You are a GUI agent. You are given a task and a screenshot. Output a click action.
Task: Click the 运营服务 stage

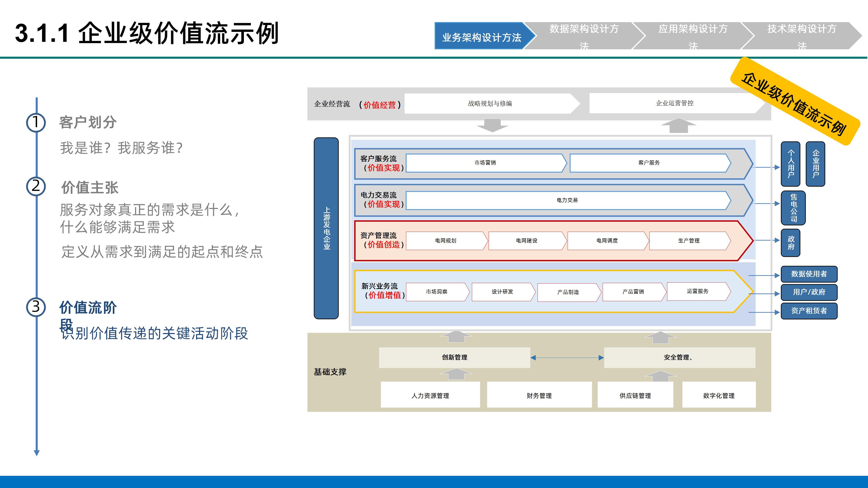tap(699, 291)
